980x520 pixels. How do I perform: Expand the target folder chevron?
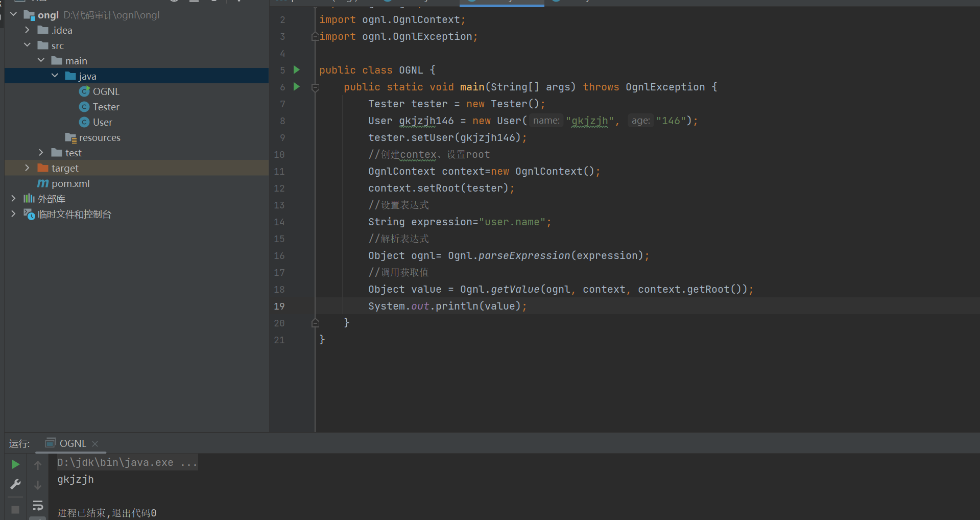[28, 168]
